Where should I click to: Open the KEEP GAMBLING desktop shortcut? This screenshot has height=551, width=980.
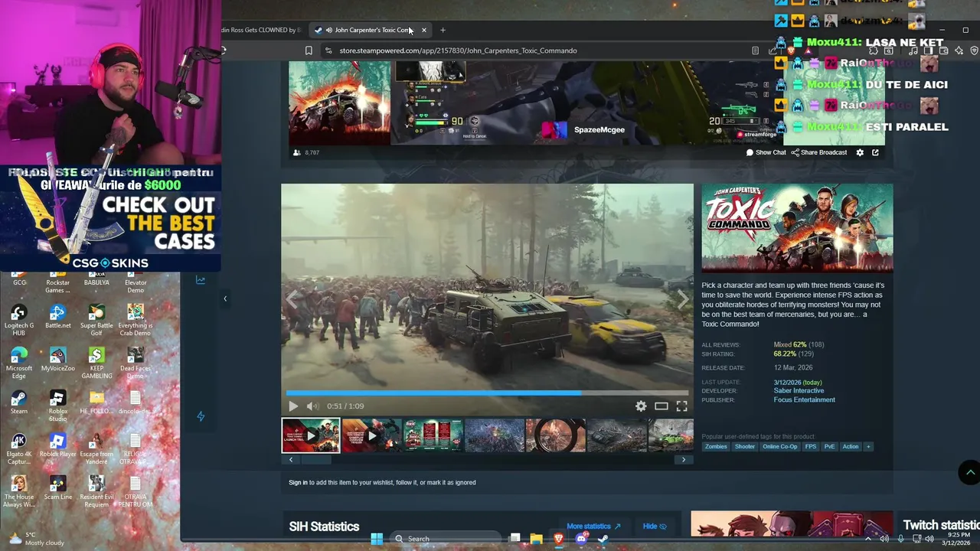click(x=96, y=364)
